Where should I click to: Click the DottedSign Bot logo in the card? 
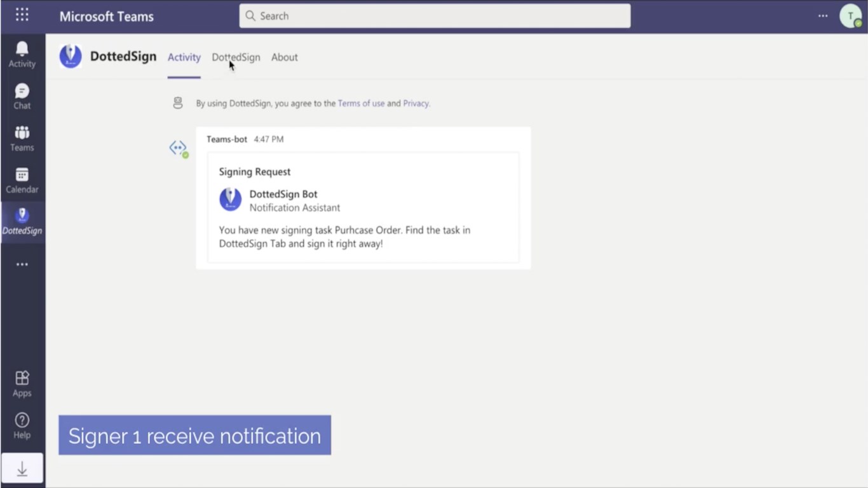pyautogui.click(x=230, y=200)
